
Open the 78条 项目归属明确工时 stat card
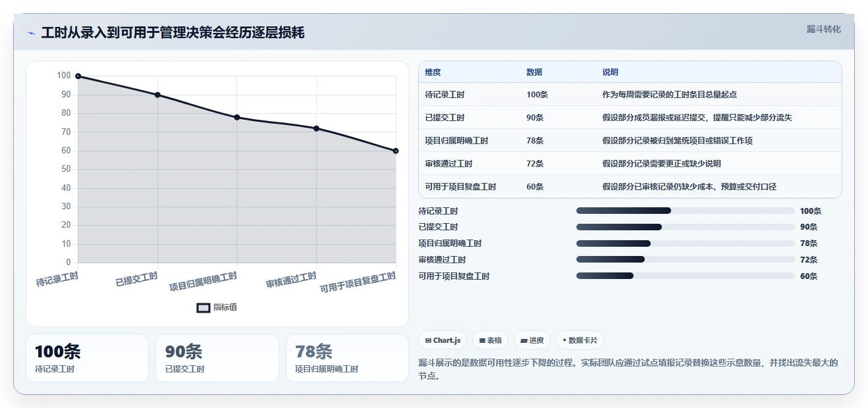tap(347, 358)
